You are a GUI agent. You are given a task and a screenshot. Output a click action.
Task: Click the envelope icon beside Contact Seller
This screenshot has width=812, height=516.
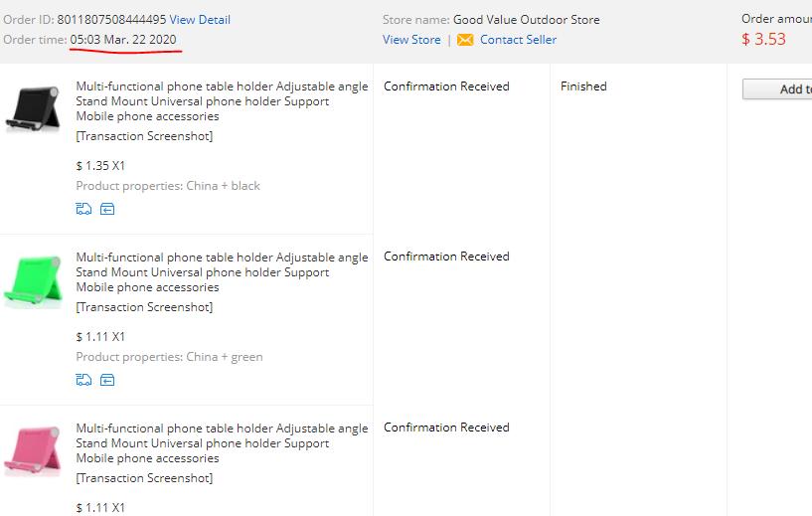pos(465,40)
